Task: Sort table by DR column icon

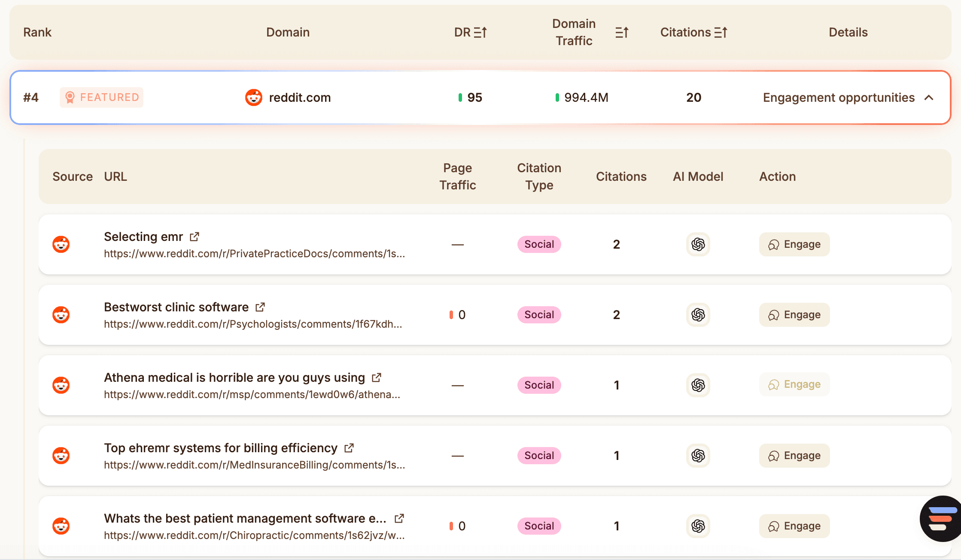Action: (x=480, y=32)
